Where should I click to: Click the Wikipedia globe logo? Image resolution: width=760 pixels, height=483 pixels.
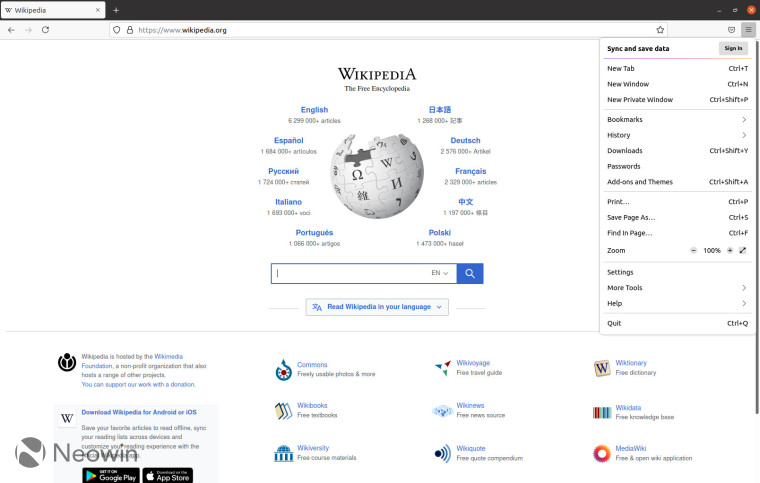(x=377, y=176)
